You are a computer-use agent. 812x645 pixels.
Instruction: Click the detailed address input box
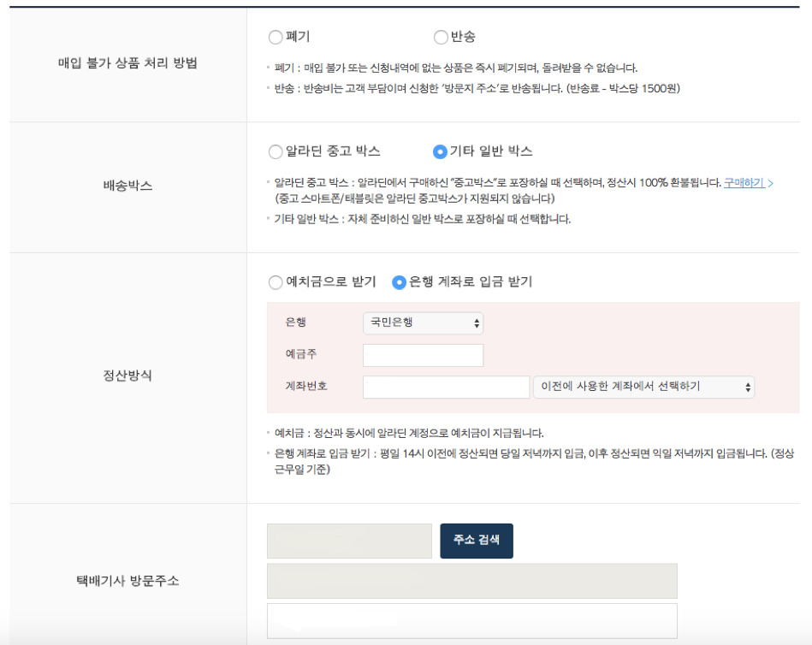[x=471, y=619]
